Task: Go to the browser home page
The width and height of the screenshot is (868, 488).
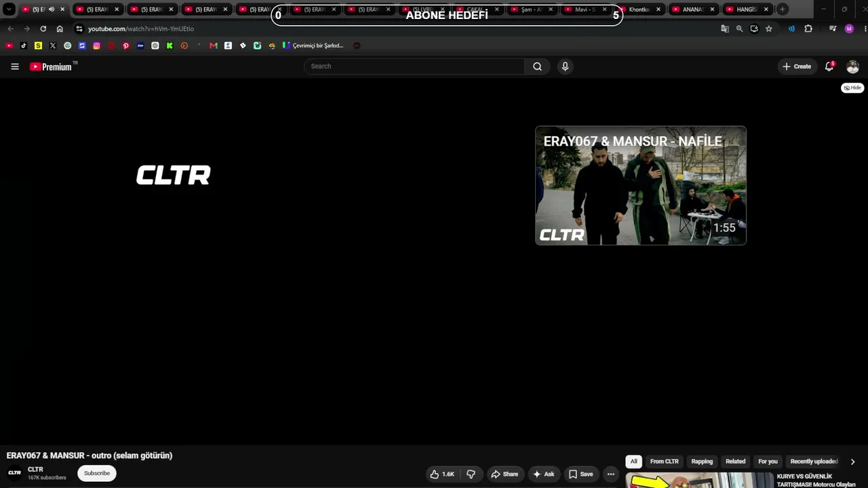Action: pos(60,29)
